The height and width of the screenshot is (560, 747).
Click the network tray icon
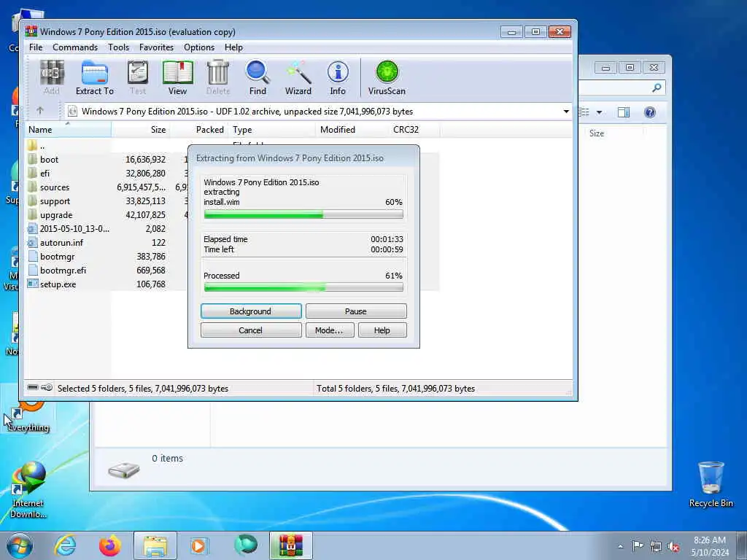(x=656, y=546)
